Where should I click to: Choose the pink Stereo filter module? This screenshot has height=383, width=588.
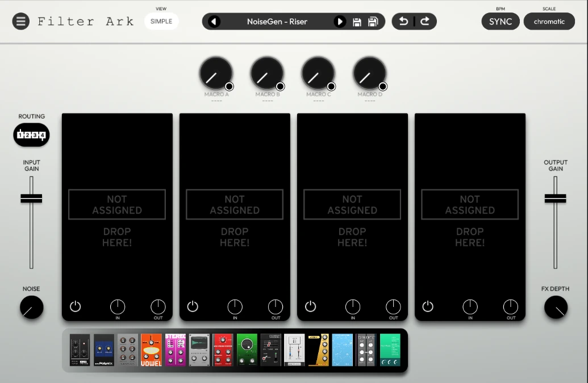point(175,350)
